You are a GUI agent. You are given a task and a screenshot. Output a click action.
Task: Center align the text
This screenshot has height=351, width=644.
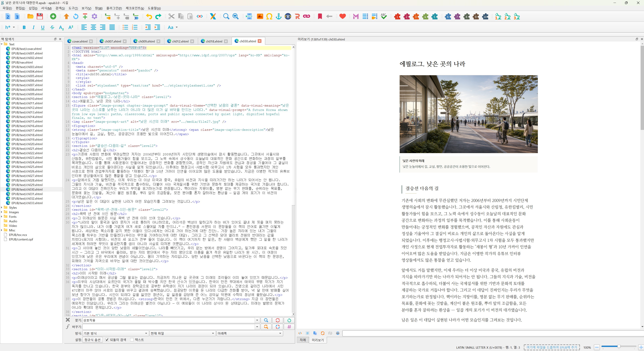(x=93, y=28)
